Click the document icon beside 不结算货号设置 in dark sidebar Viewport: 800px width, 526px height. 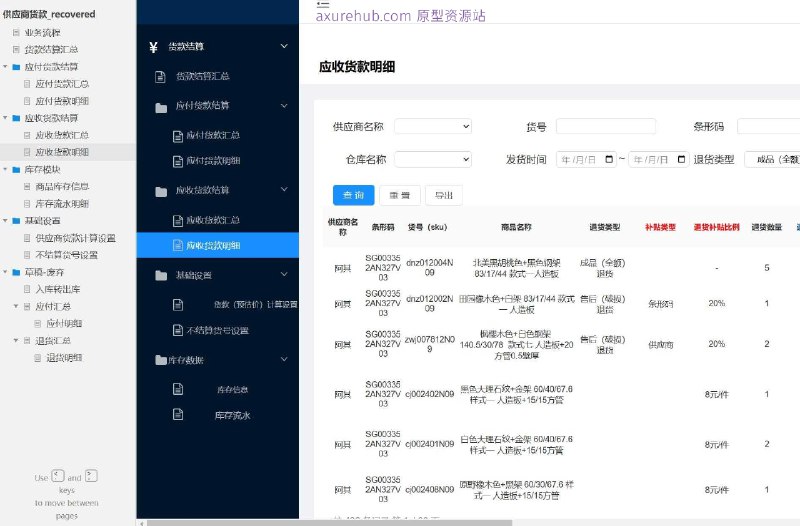[178, 330]
